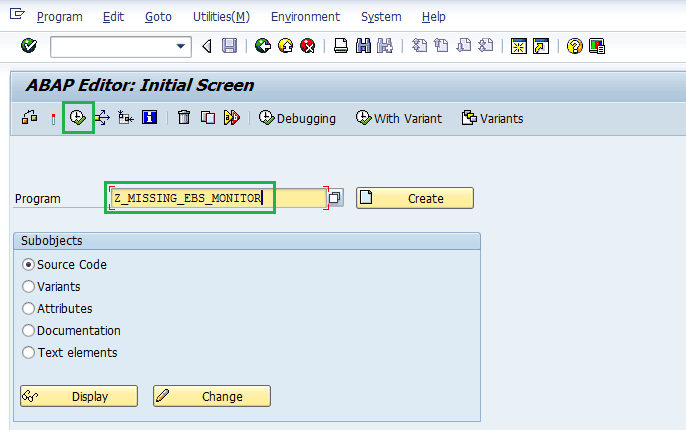Click the Next Page icon
Image resolution: width=686 pixels, height=430 pixels.
[x=464, y=46]
